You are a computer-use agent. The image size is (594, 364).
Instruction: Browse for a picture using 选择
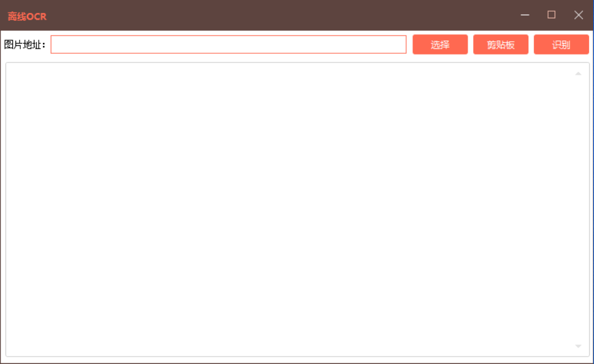[x=440, y=45]
